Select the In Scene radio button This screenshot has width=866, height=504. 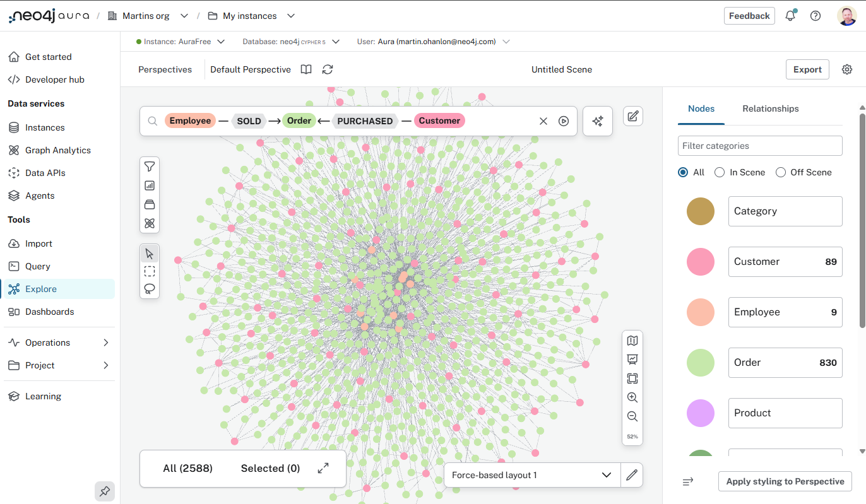(720, 172)
